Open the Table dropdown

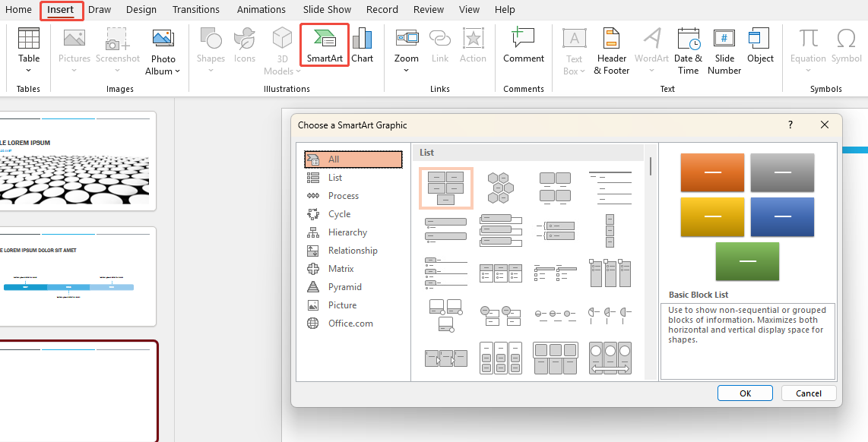point(29,71)
